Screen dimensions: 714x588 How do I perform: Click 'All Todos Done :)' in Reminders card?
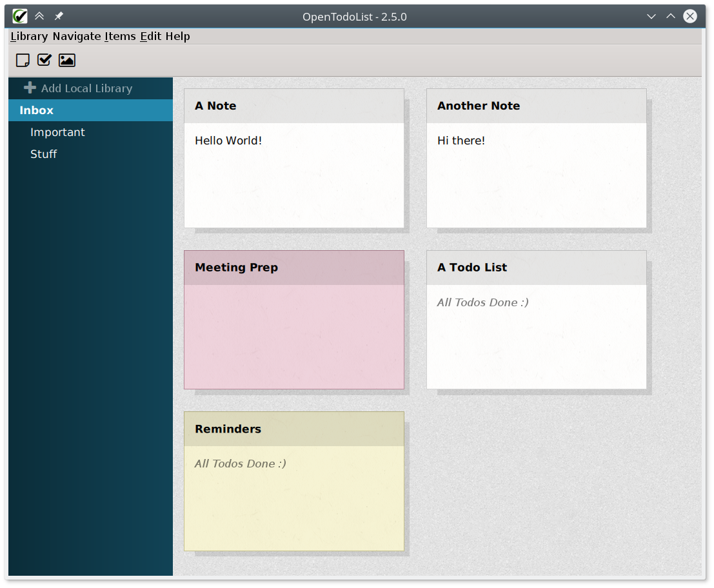tap(241, 464)
